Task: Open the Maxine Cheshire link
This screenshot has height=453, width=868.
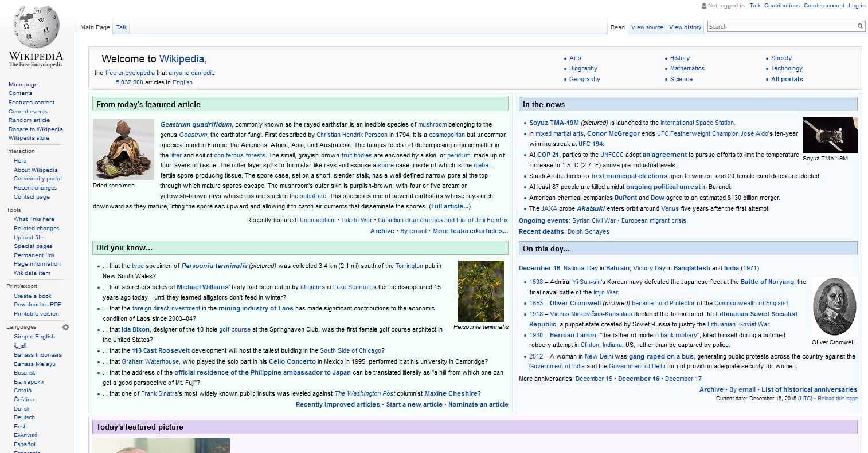Action: coord(451,393)
